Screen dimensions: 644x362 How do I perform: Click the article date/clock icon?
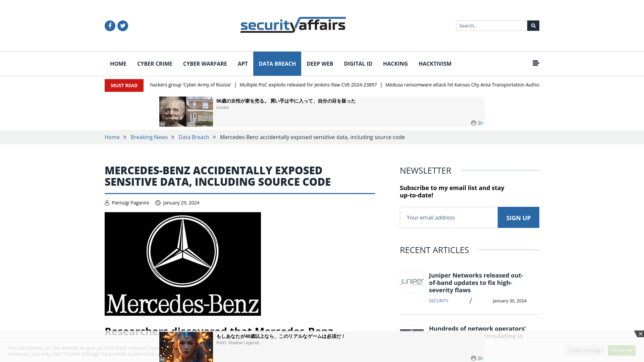pos(158,202)
